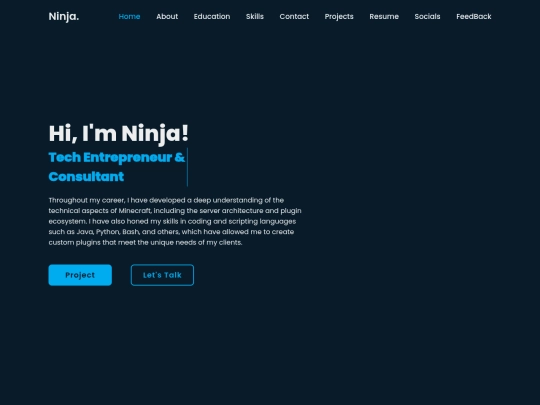Click the Let's Talk button
540x405 pixels.
pyautogui.click(x=162, y=275)
